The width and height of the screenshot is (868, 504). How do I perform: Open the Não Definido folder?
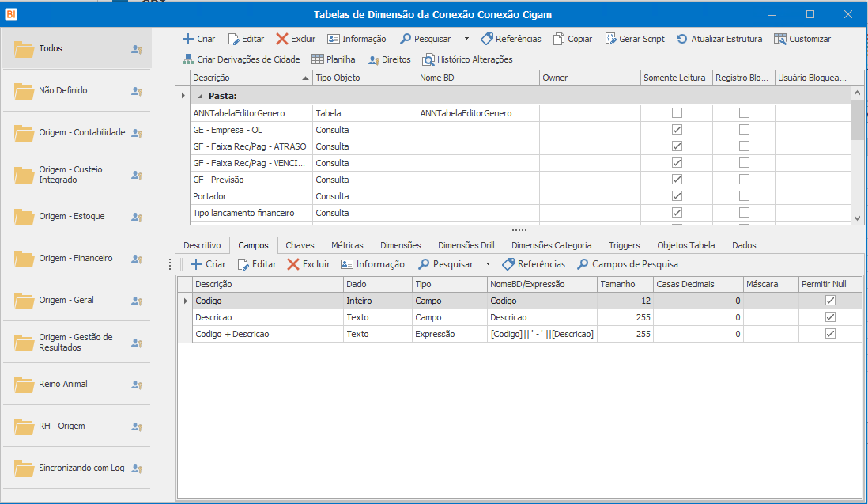click(x=77, y=90)
